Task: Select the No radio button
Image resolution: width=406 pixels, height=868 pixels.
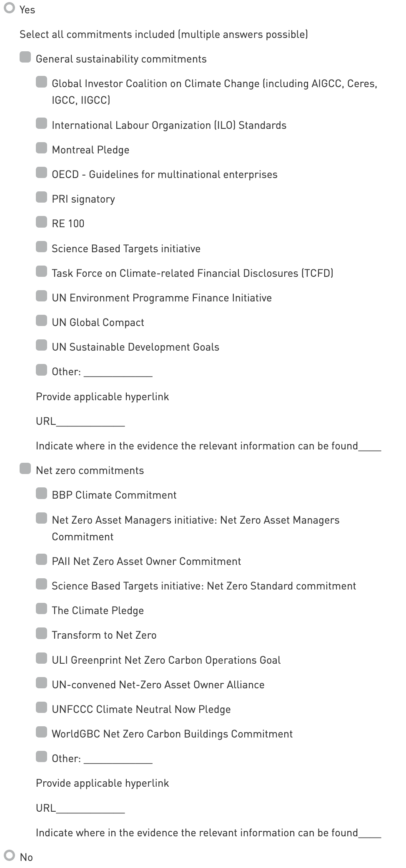Action: coord(9,856)
